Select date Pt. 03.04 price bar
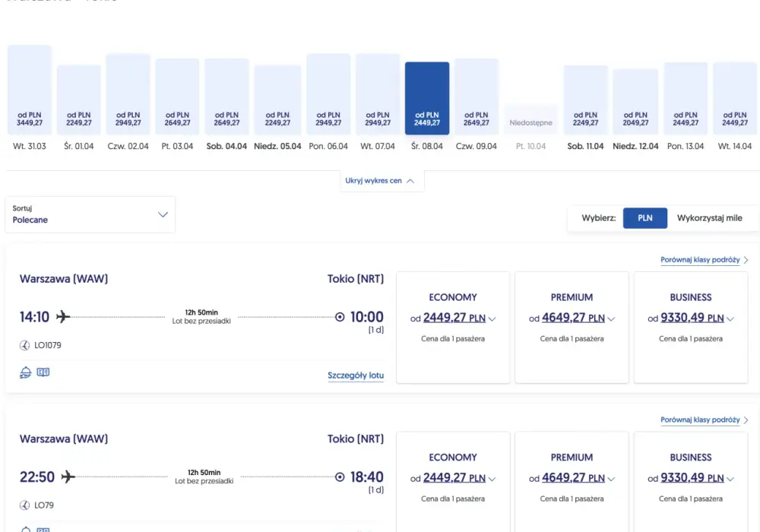The height and width of the screenshot is (532, 760). pyautogui.click(x=177, y=97)
